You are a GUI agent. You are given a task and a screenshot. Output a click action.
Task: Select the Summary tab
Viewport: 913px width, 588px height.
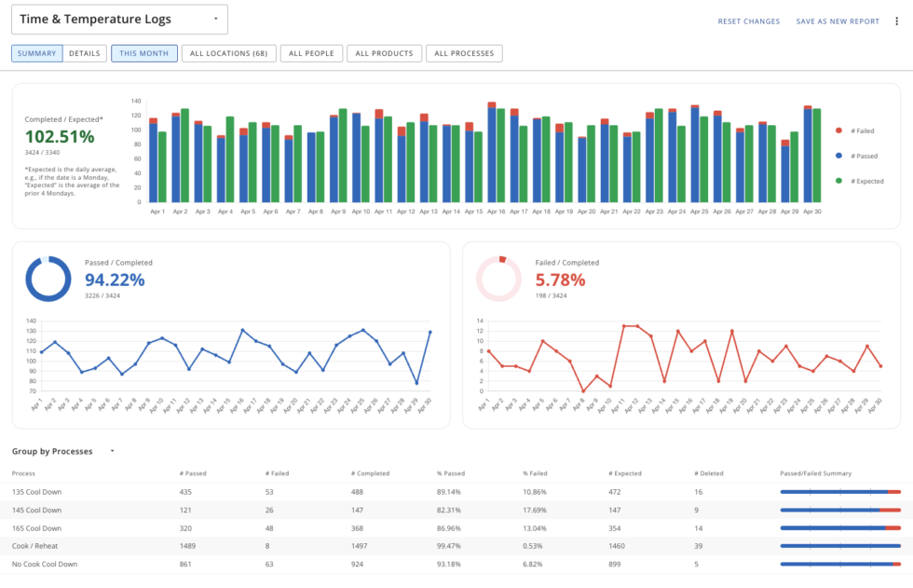click(x=35, y=53)
